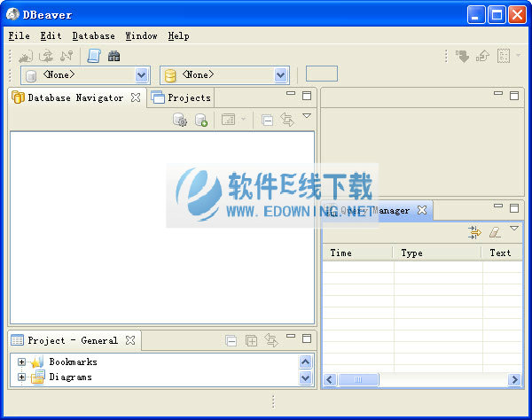
Task: Click the Query Manager filter icon
Action: [x=474, y=232]
